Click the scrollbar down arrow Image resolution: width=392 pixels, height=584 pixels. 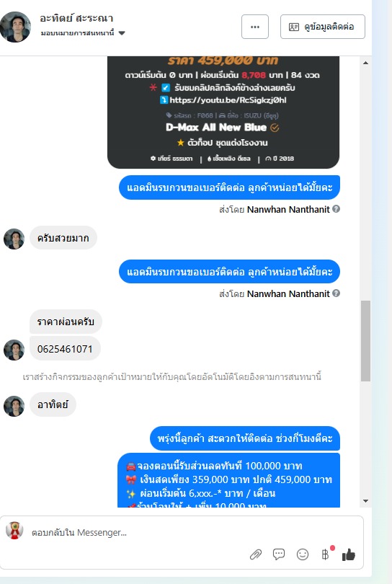pyautogui.click(x=365, y=501)
